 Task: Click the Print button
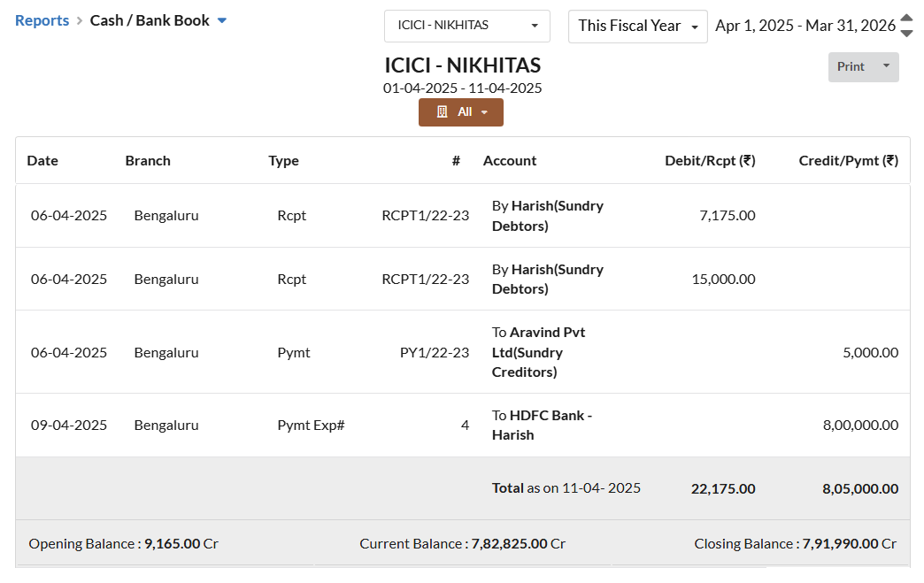pyautogui.click(x=851, y=66)
